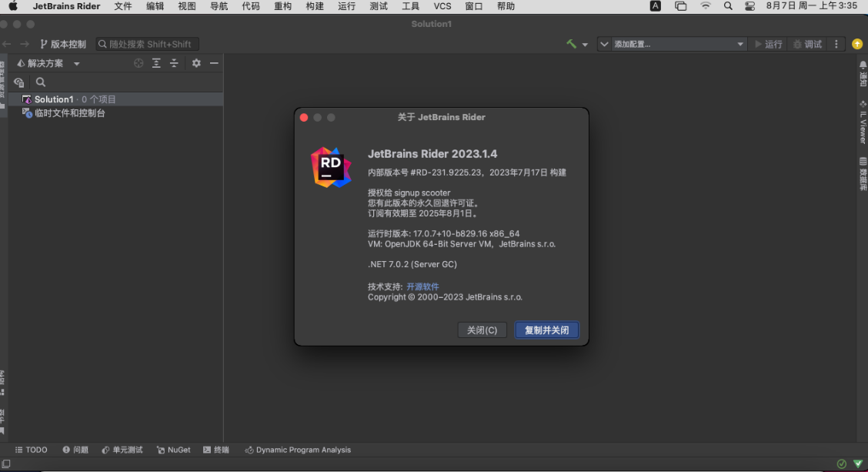Open Control Center in menu bar
This screenshot has height=472, width=868.
click(x=749, y=6)
